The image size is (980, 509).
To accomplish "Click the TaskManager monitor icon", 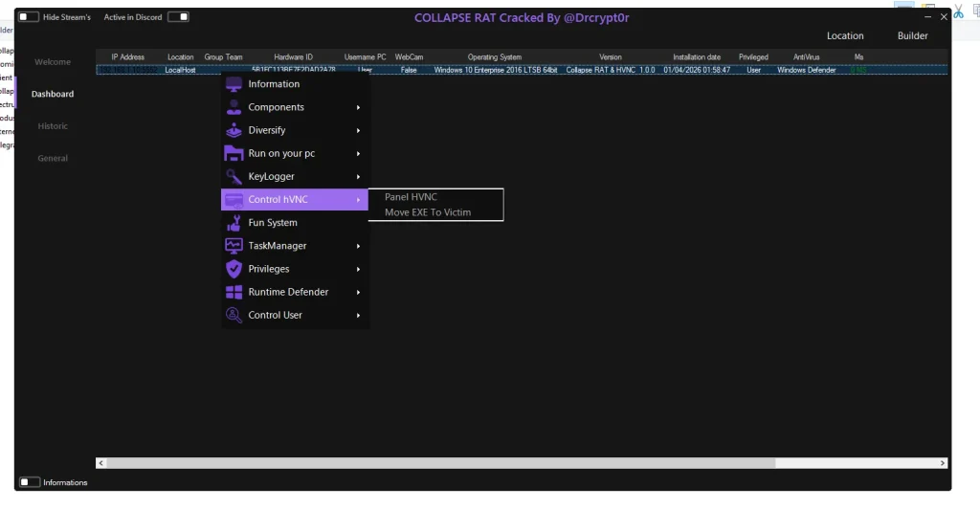I will point(234,246).
